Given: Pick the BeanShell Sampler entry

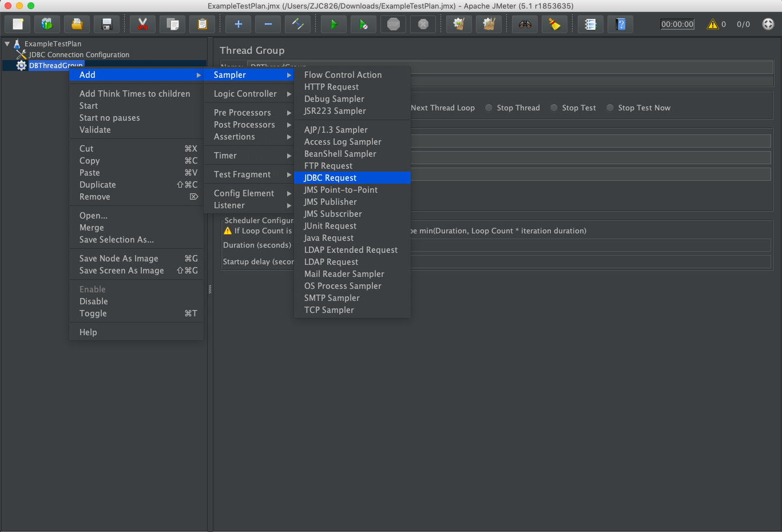Looking at the screenshot, I should [352, 154].
